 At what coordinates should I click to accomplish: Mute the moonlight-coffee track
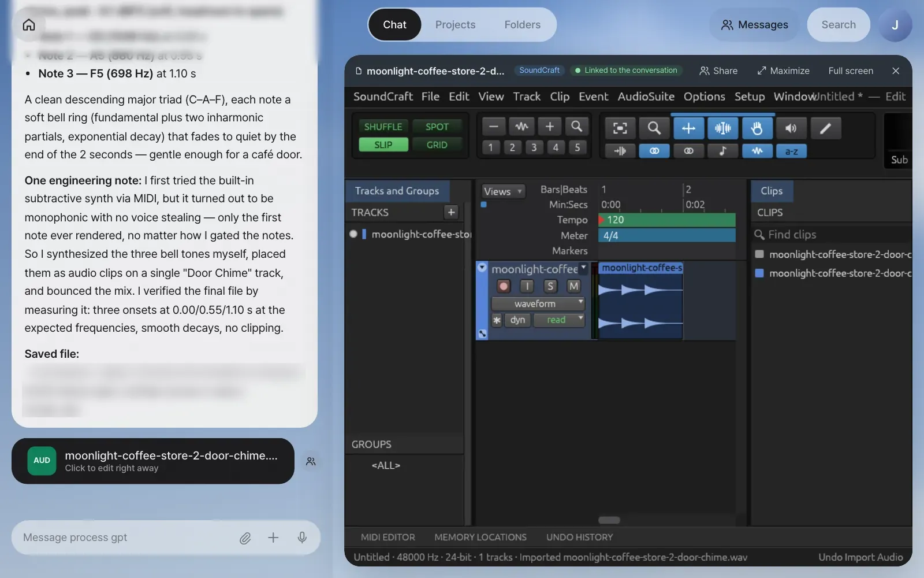[573, 286]
